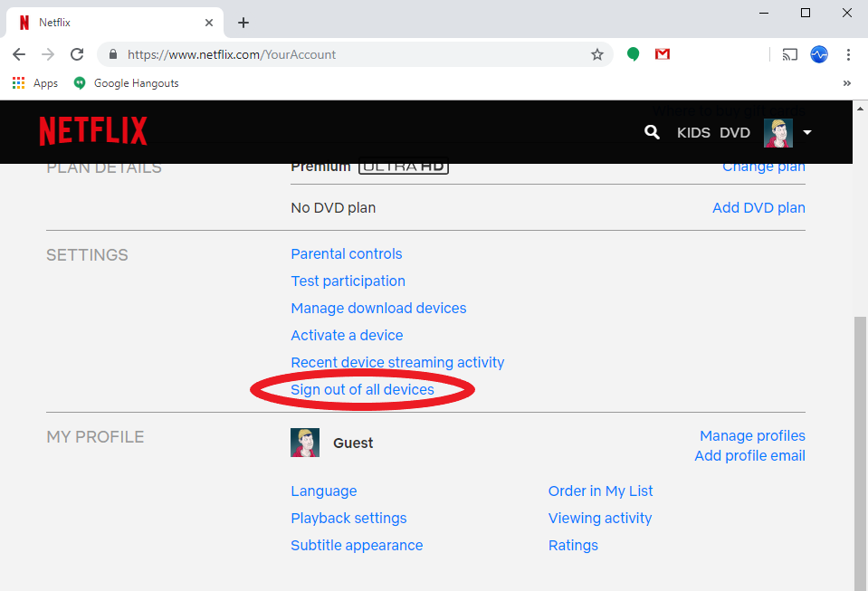Open Playback settings
The image size is (868, 591).
pos(348,519)
